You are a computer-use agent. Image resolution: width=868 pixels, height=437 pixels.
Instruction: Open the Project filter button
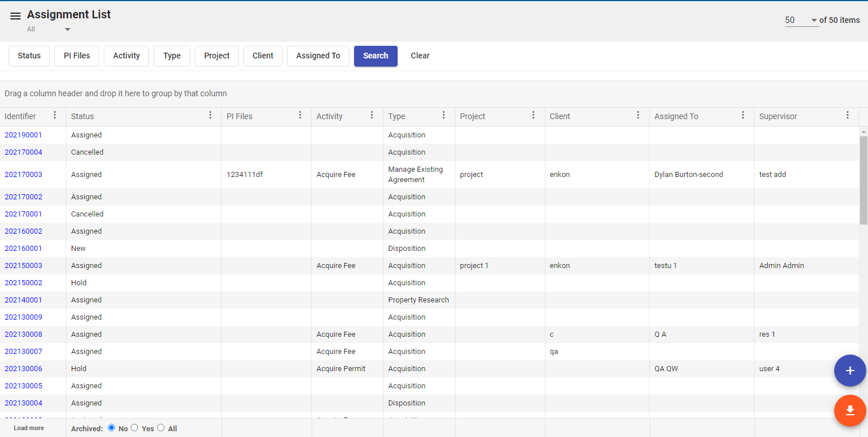pyautogui.click(x=217, y=56)
